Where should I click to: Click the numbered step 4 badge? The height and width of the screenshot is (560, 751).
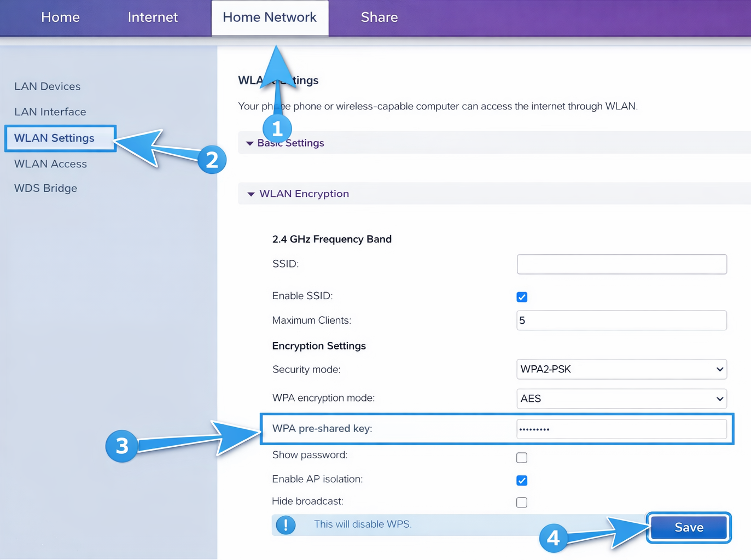(x=553, y=538)
